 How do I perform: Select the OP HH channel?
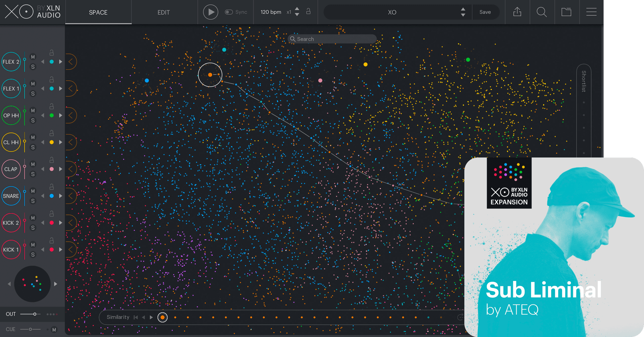(11, 115)
